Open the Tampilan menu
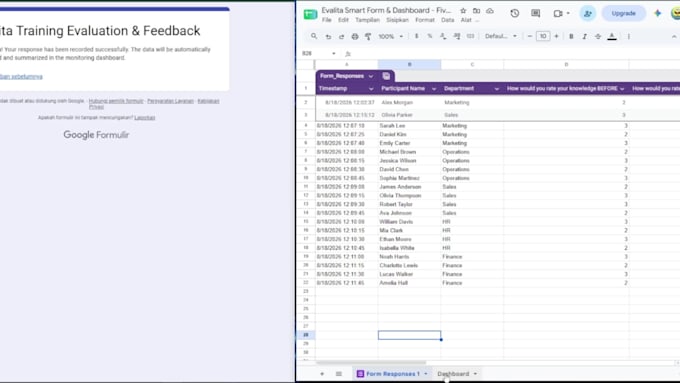680x383 pixels. pyautogui.click(x=367, y=20)
